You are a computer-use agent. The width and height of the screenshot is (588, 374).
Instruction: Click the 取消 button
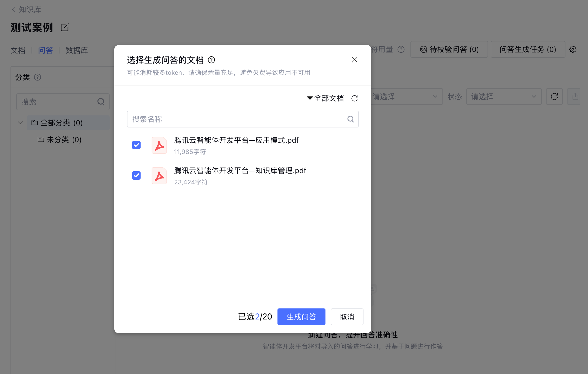347,317
